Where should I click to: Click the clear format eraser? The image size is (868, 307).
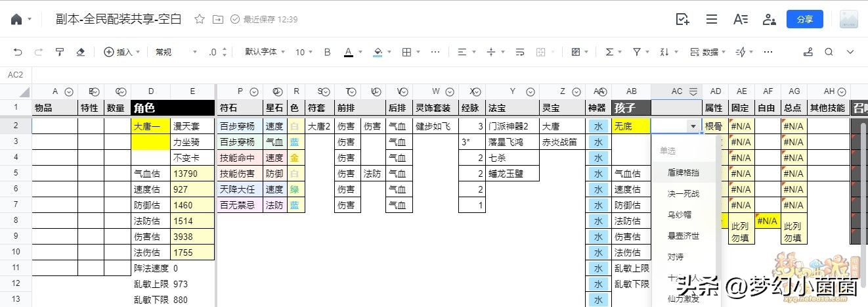(81, 52)
